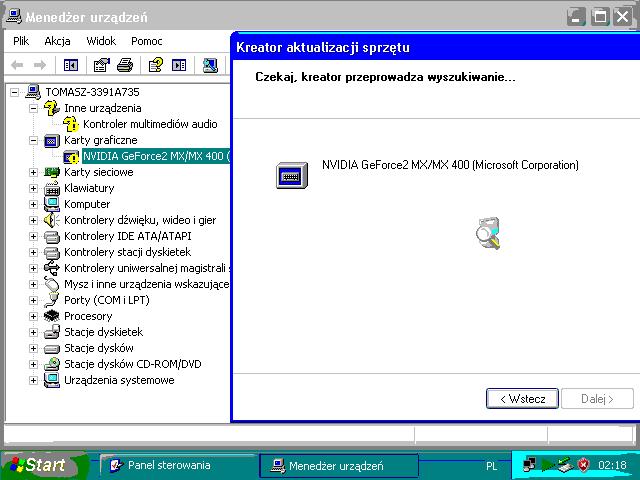Click the Kontrolery stacji dyskietek icon
This screenshot has height=480, width=640.
tap(52, 253)
